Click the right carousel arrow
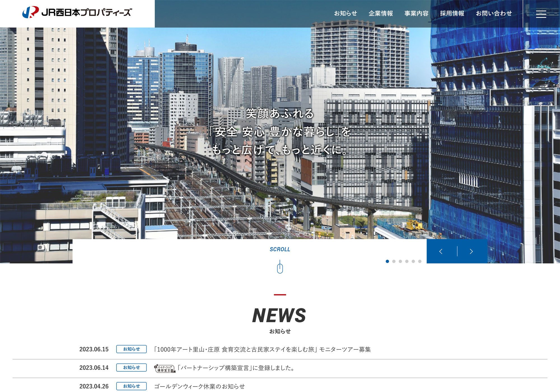This screenshot has height=392, width=560. pos(471,251)
